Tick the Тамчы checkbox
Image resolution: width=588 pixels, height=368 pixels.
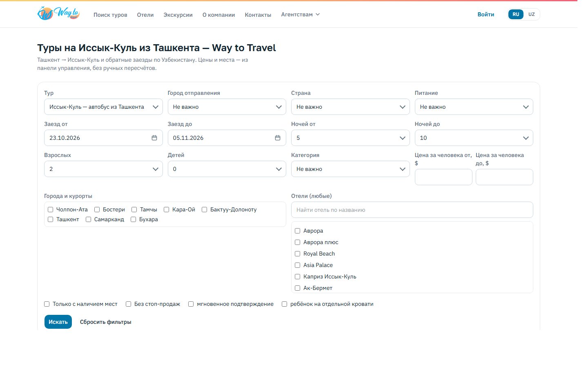134,210
